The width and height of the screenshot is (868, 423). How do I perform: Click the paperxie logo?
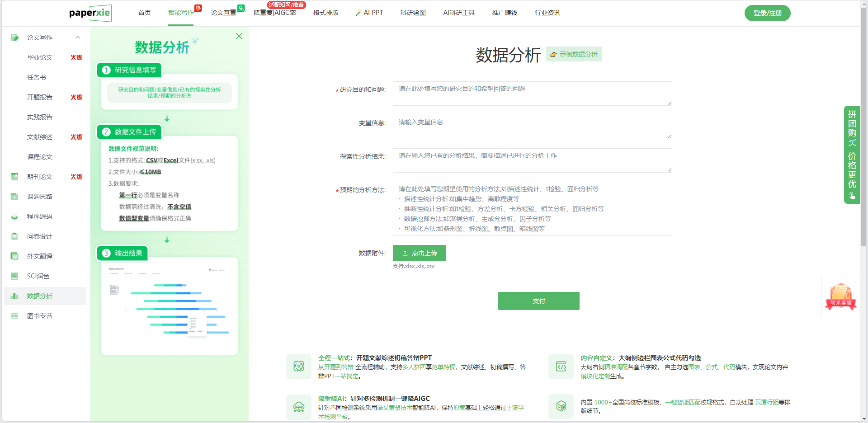90,13
